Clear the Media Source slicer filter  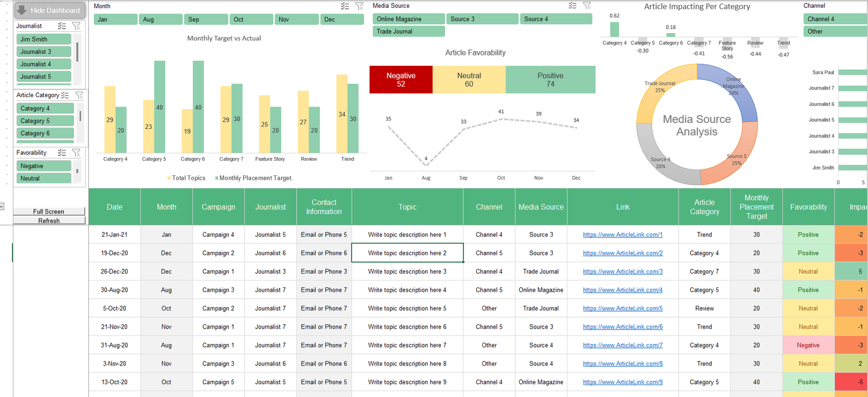coord(586,5)
